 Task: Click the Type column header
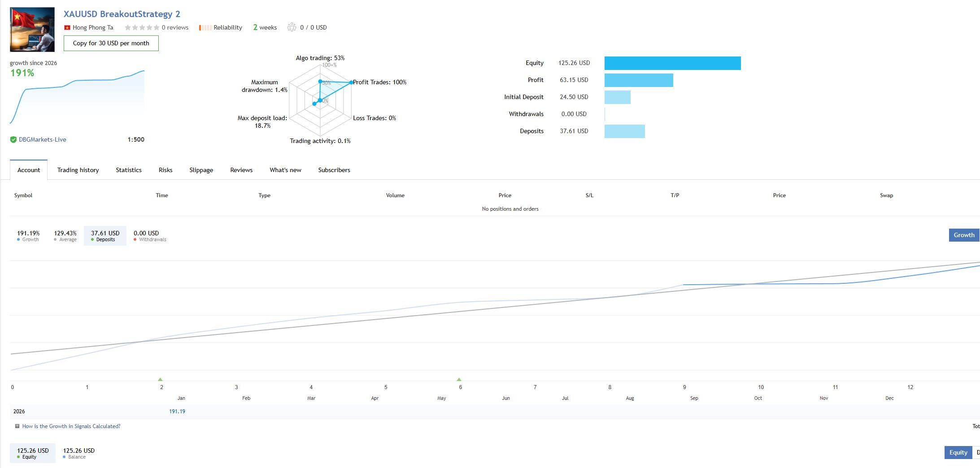[x=265, y=195]
